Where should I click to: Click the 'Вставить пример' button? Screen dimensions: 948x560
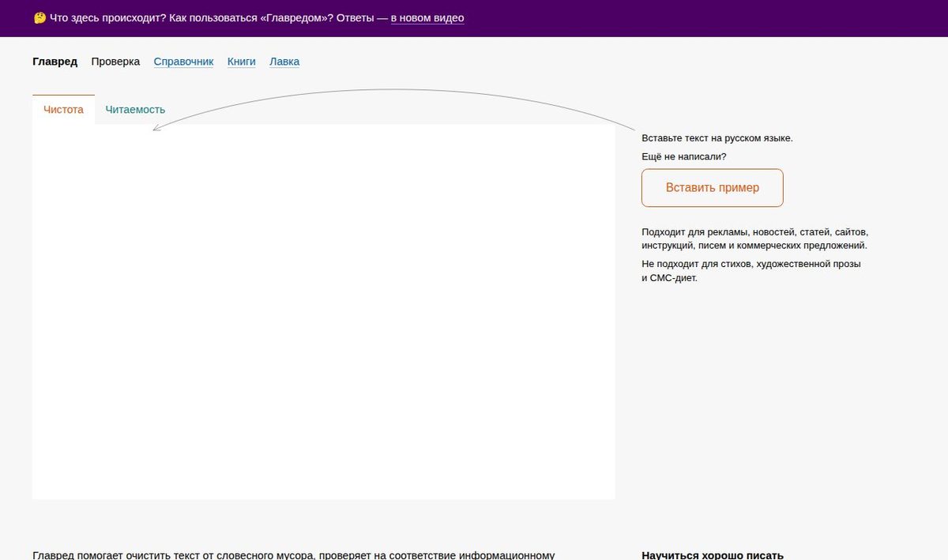[713, 188]
